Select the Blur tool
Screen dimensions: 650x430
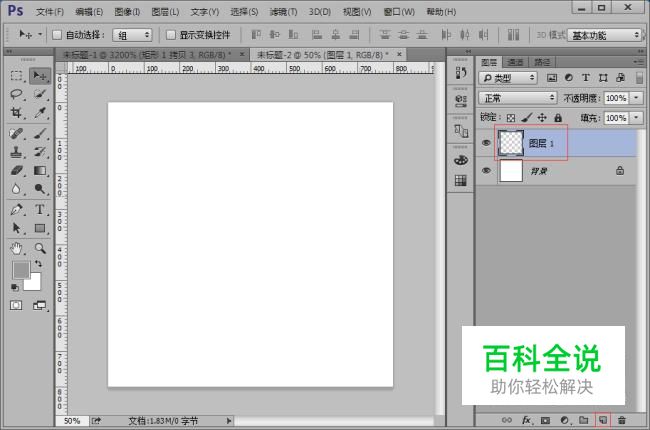16,189
